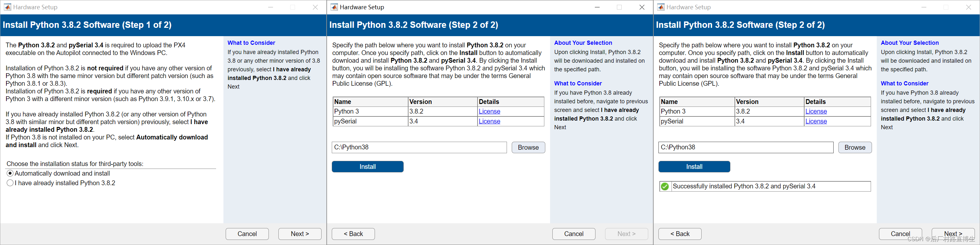This screenshot has width=980, height=245.
Task: Click 'Successfully installed Python 3.8.2 and pySerial 3.4' message
Action: click(x=744, y=186)
